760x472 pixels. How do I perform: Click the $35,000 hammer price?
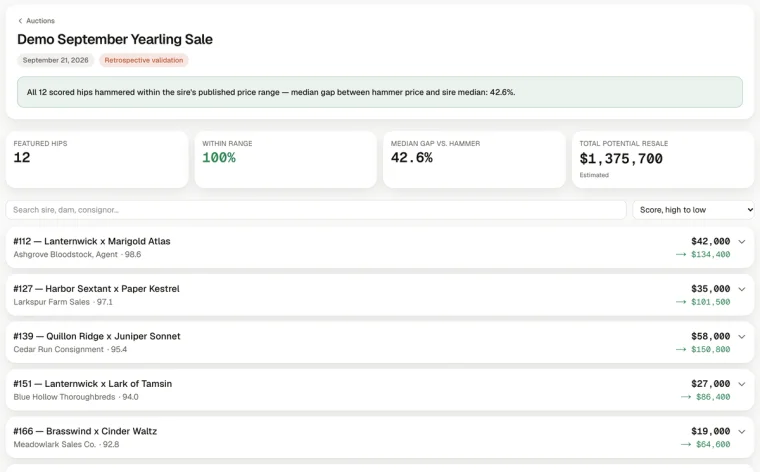pos(711,289)
